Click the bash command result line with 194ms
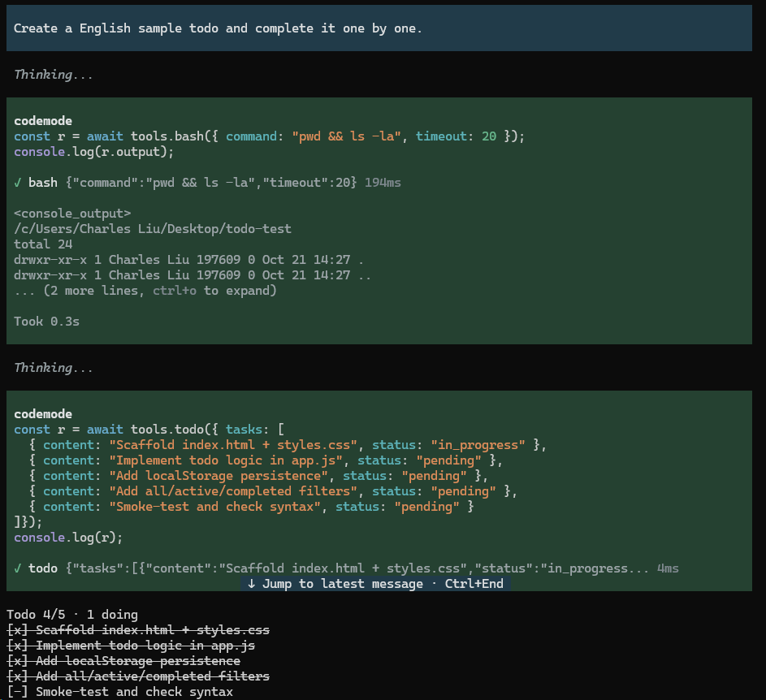The height and width of the screenshot is (700, 766). tap(207, 183)
